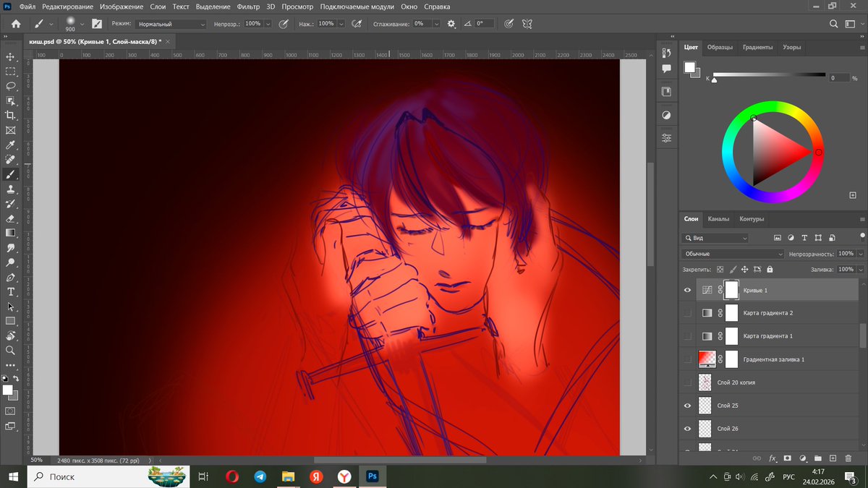The image size is (868, 488).
Task: Switch to the Каналы tab
Action: pos(718,219)
